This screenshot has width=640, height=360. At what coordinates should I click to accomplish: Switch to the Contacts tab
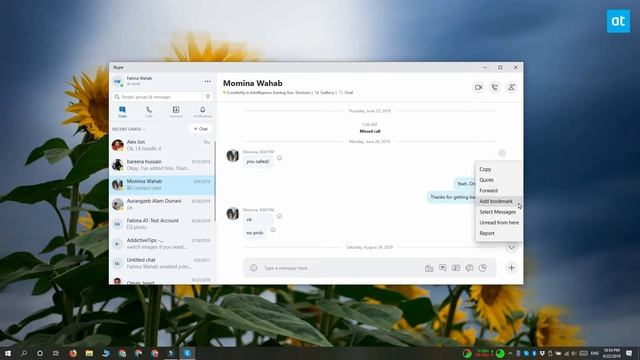[176, 111]
